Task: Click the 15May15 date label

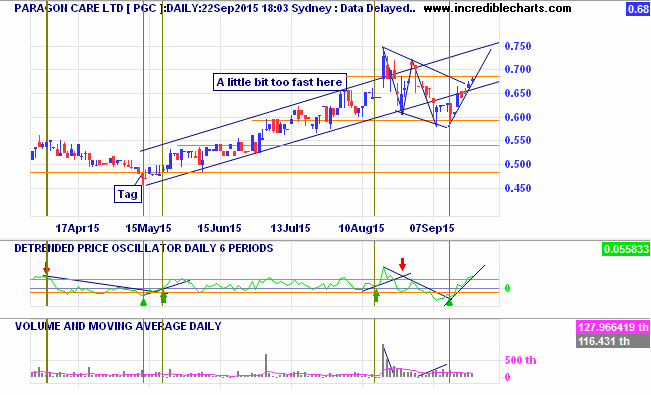Action: (149, 228)
